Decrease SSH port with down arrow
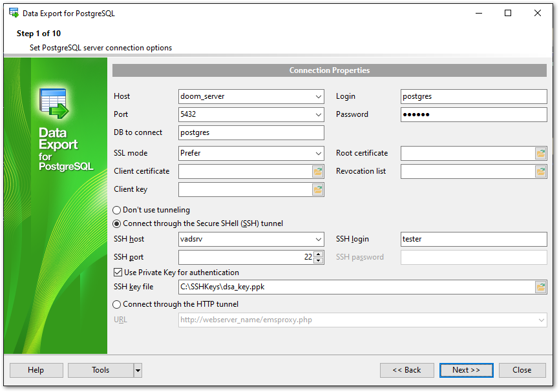 pos(319,260)
